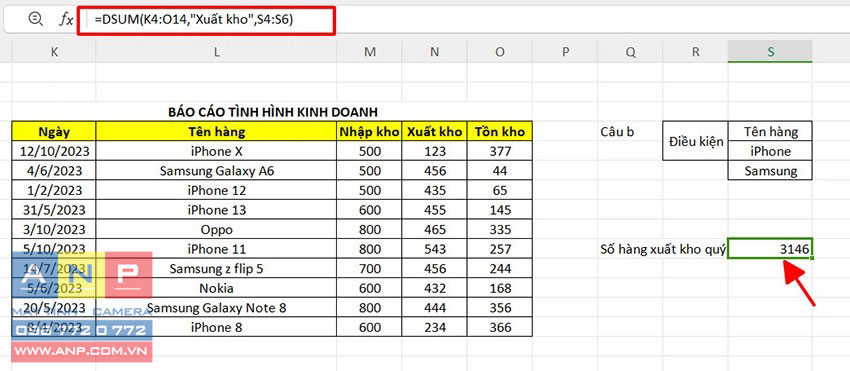The height and width of the screenshot is (371, 850).
Task: Open the fx Insert Function button
Action: (x=66, y=20)
